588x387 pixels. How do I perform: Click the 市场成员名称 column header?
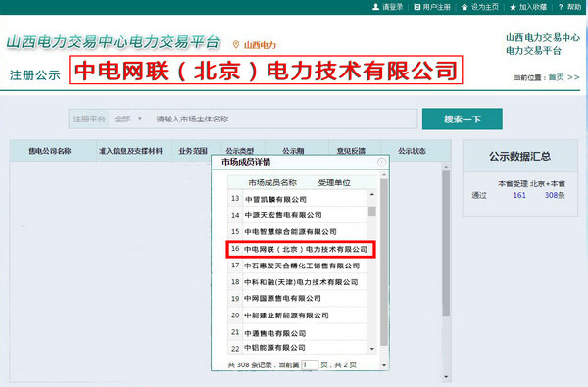pos(272,182)
